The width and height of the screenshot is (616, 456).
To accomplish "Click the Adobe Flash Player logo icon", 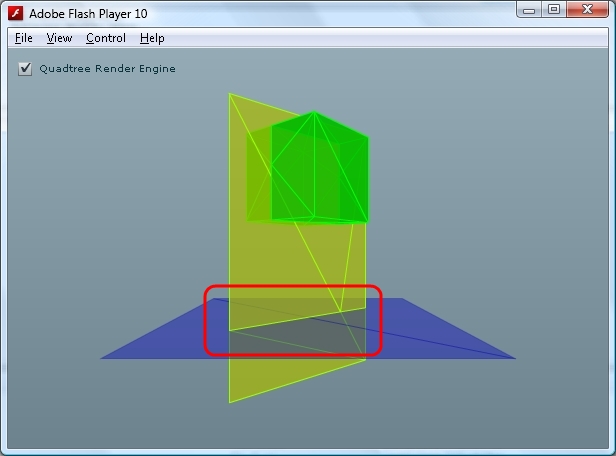I will coord(16,13).
